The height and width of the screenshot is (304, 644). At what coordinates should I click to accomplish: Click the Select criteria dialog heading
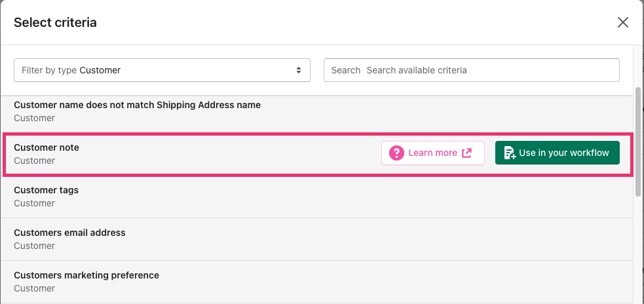55,22
